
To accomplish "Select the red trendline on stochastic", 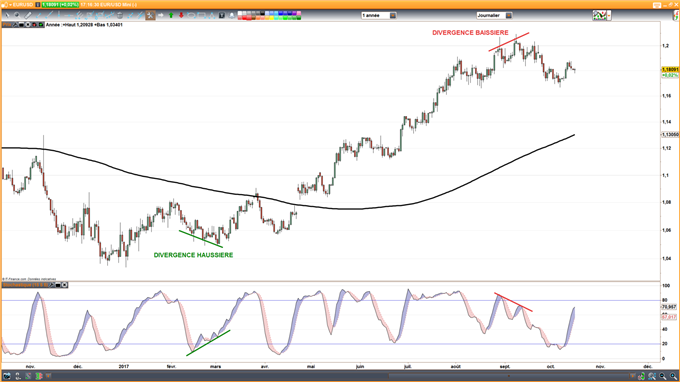I will click(513, 302).
